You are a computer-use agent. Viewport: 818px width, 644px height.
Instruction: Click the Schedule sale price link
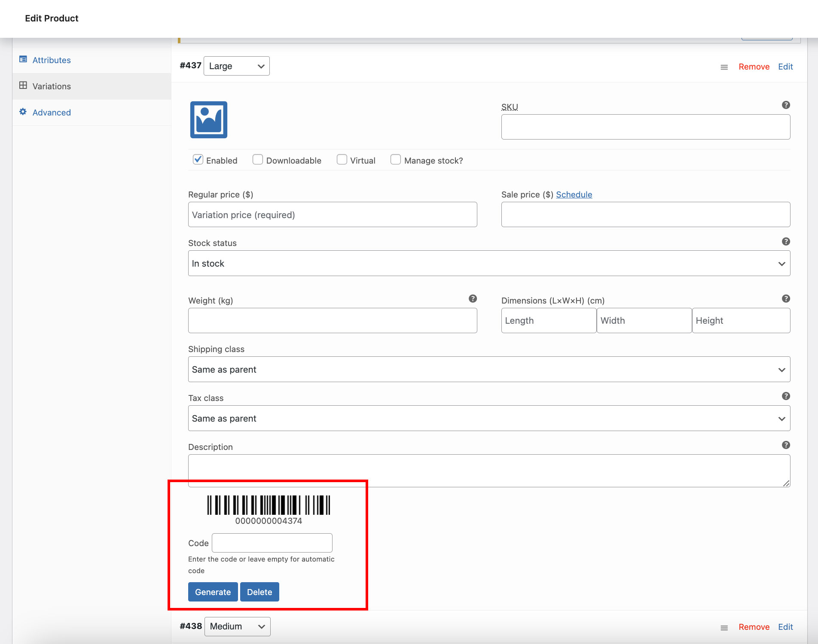pyautogui.click(x=574, y=194)
